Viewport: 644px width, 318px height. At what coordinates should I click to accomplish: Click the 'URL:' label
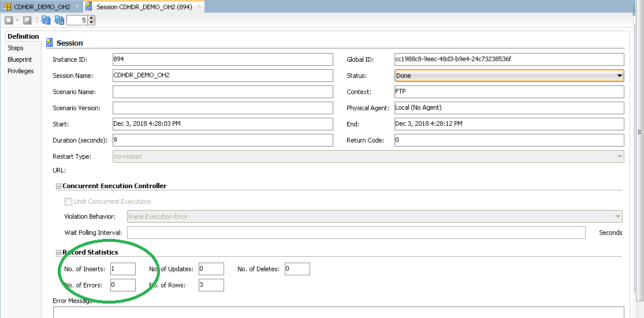tap(59, 170)
